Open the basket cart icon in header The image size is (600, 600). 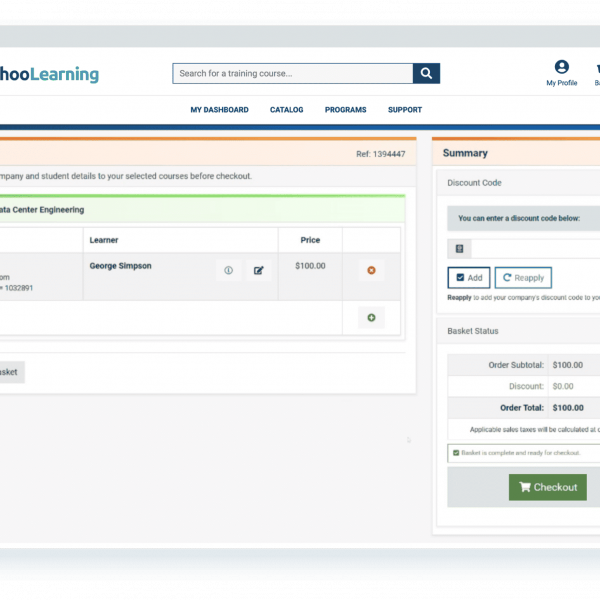(596, 67)
